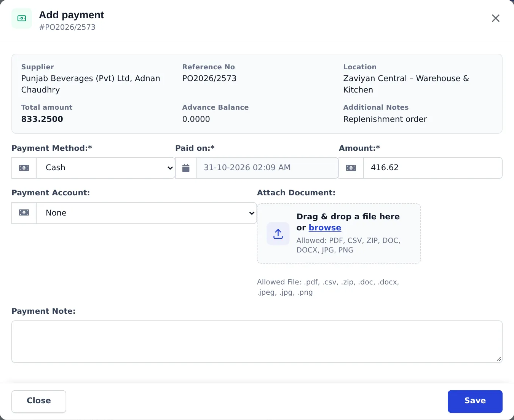Click the Advance Balance value 0.0000
The height and width of the screenshot is (420, 514).
click(x=196, y=119)
